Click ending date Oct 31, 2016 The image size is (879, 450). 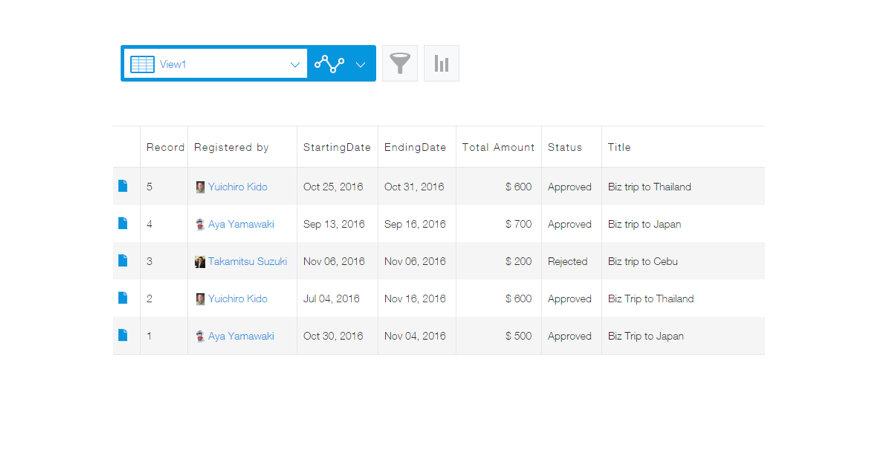point(414,187)
